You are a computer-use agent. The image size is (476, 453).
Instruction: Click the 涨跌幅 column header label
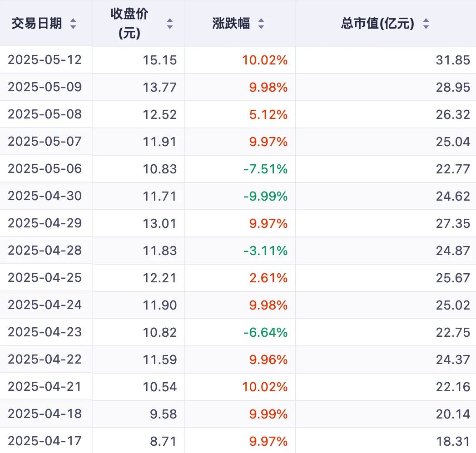231,24
